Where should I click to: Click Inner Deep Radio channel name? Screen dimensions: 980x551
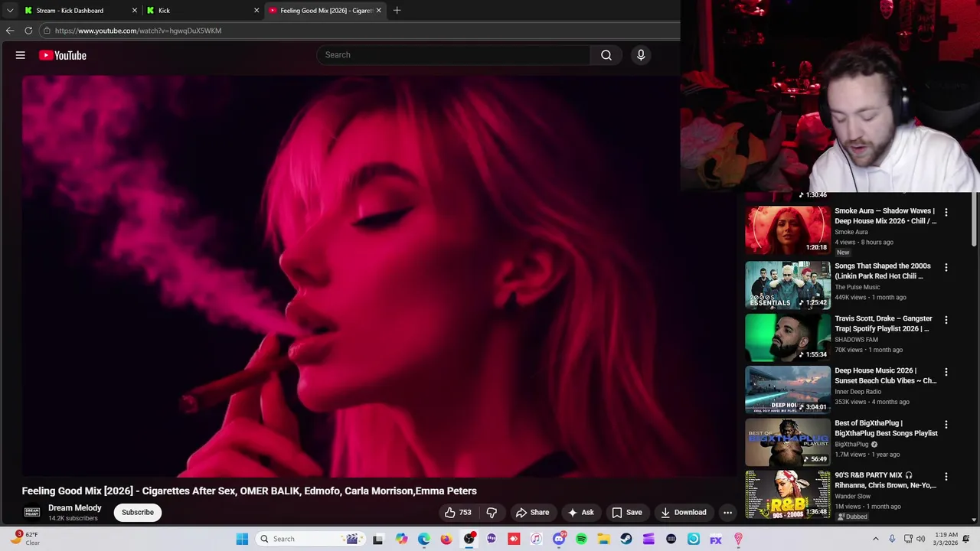857,392
